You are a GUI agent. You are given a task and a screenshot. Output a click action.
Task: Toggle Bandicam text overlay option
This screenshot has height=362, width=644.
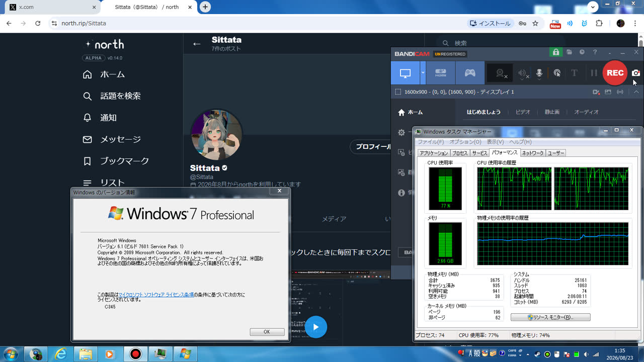pos(574,73)
